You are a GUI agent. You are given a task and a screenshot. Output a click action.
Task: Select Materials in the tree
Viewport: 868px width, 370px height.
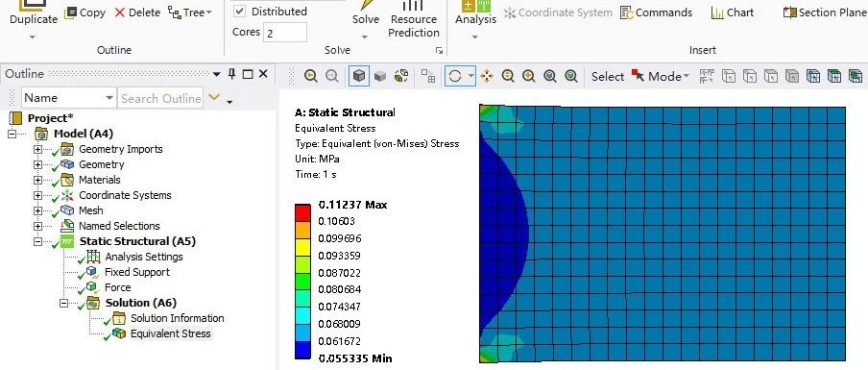(100, 180)
